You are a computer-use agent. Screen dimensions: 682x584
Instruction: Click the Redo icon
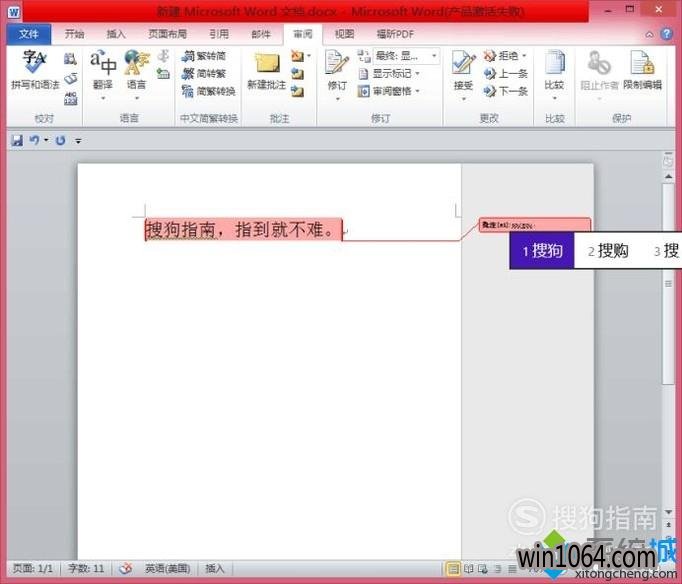pos(60,140)
